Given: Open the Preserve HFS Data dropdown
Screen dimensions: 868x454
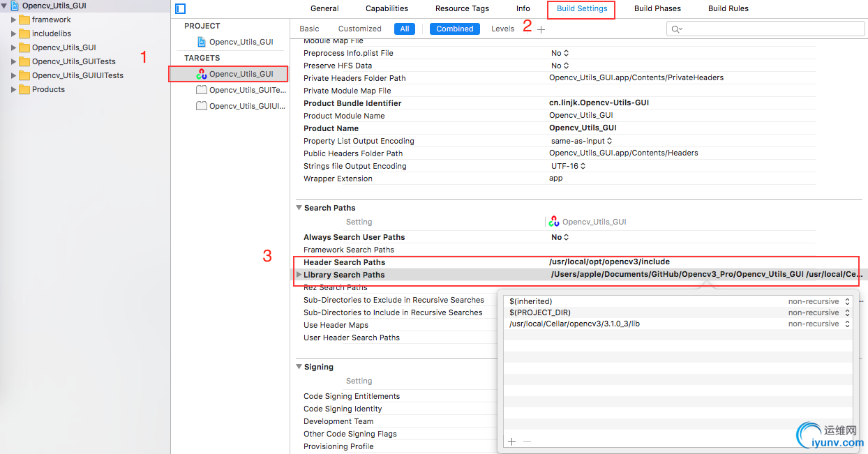Looking at the screenshot, I should 560,66.
